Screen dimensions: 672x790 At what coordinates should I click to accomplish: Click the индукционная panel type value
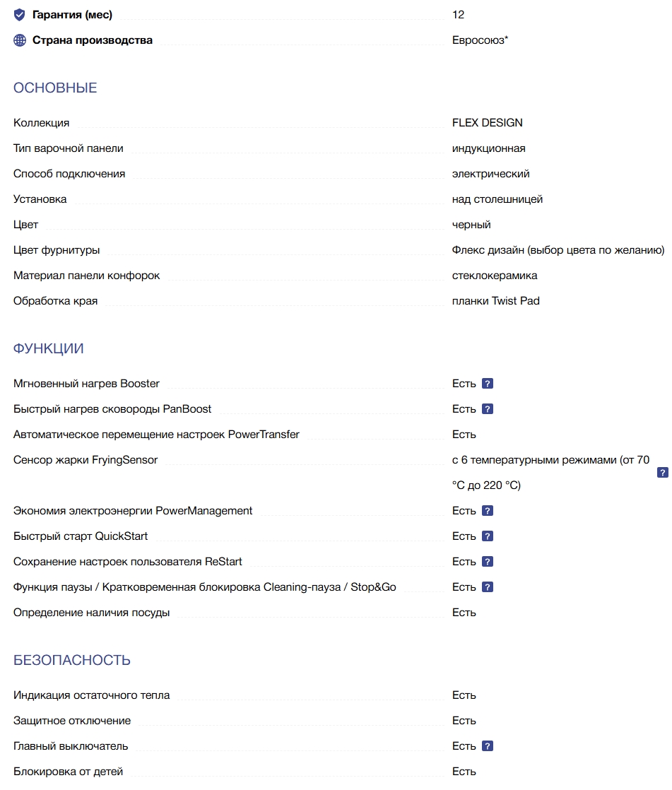(x=488, y=148)
